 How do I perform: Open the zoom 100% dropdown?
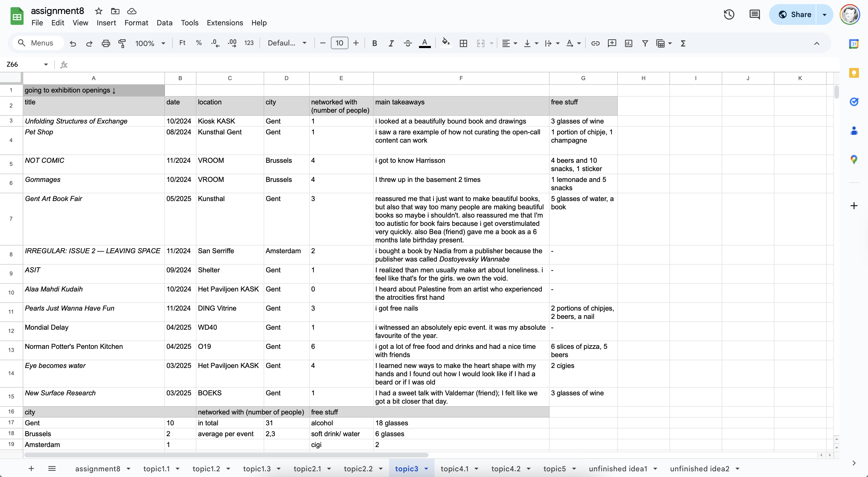tap(150, 43)
